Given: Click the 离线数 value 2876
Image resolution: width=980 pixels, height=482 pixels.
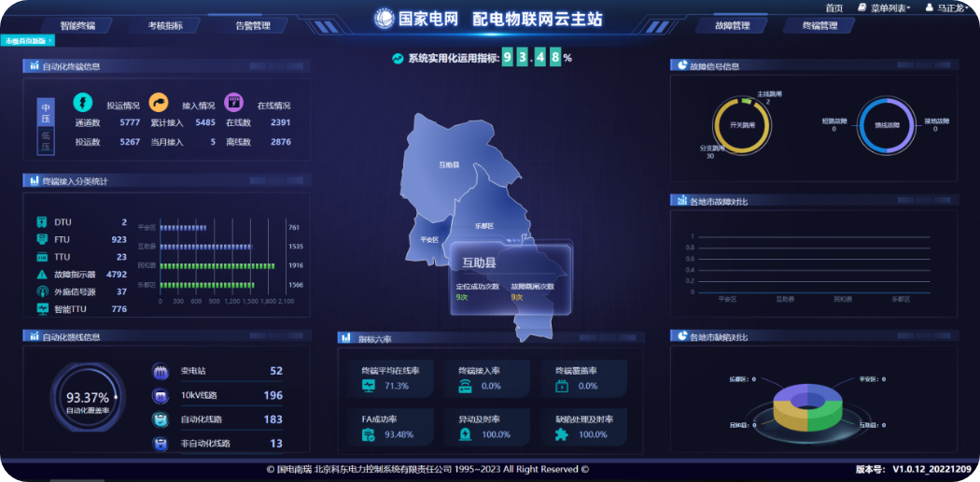Looking at the screenshot, I should coord(281,142).
